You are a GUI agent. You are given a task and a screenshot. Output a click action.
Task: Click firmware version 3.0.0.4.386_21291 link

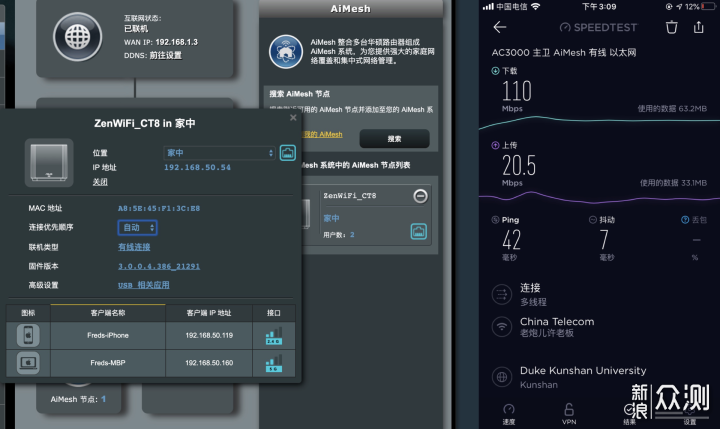click(159, 266)
